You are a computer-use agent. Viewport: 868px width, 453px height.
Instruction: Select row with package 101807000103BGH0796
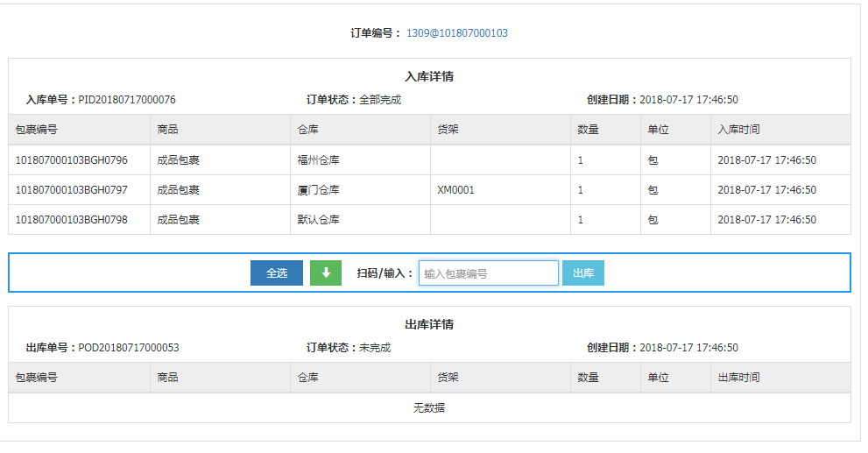pyautogui.click(x=429, y=160)
